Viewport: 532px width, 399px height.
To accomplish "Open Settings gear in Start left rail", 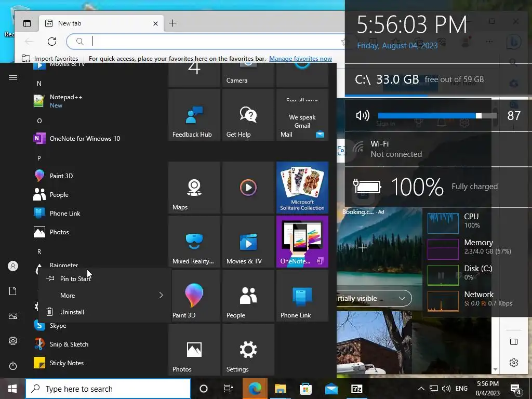I will click(x=13, y=341).
